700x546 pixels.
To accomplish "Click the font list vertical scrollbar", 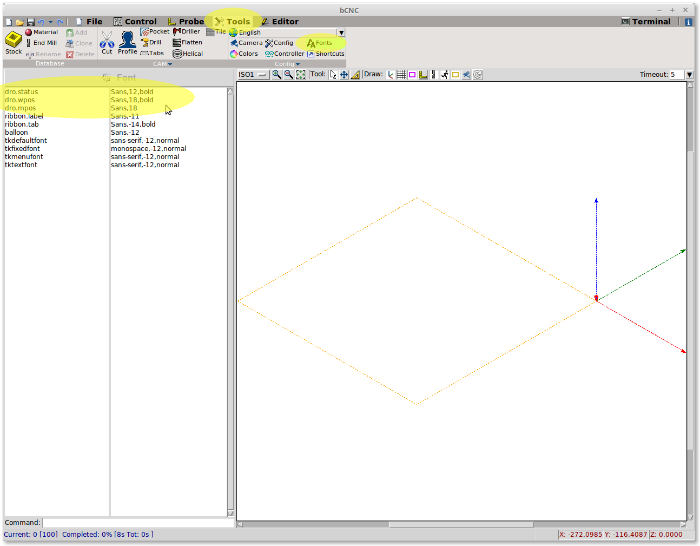I will (x=230, y=302).
